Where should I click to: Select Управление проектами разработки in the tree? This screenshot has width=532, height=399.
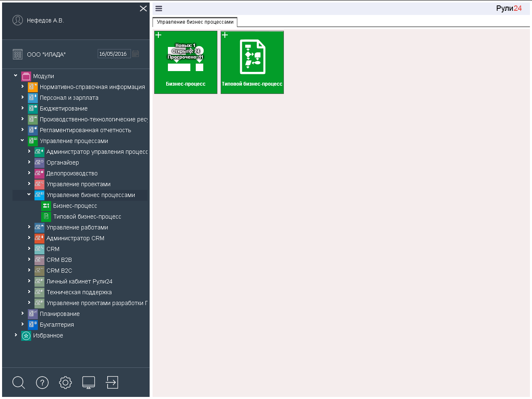[97, 303]
